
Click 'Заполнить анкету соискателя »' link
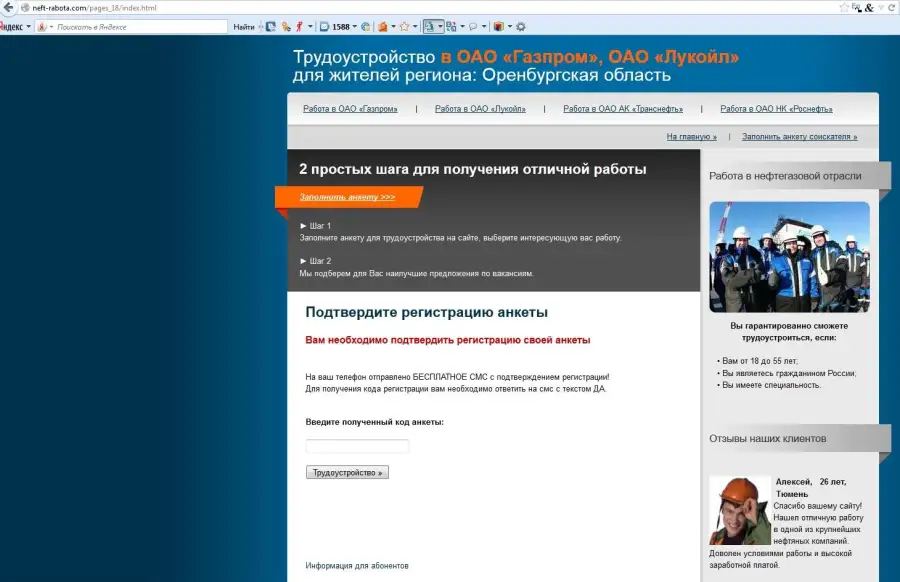tap(800, 137)
